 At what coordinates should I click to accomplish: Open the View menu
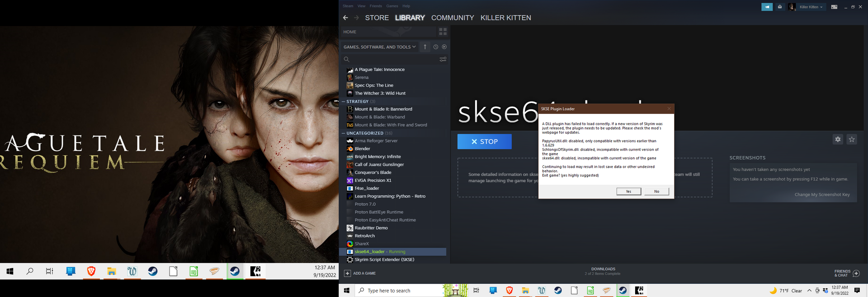361,6
